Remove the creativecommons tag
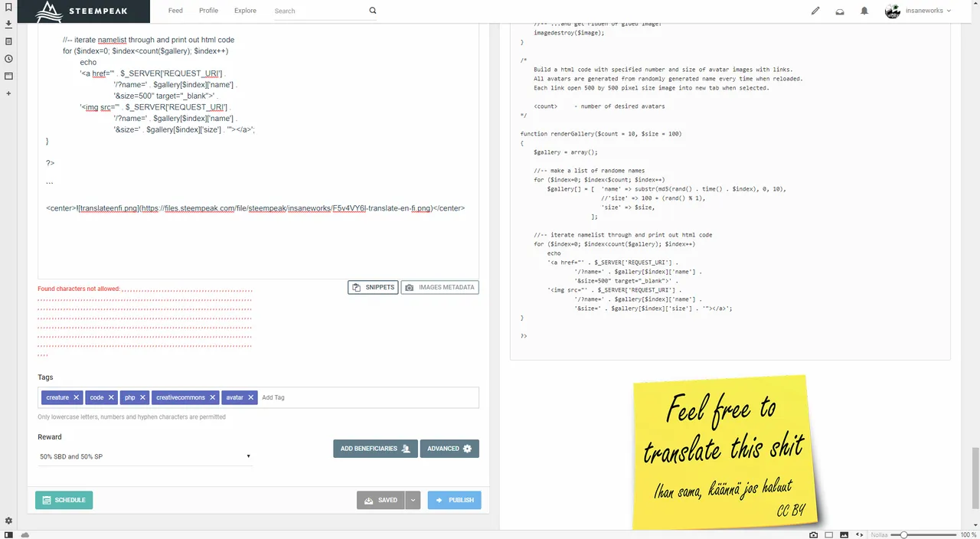The image size is (980, 539). tap(213, 397)
